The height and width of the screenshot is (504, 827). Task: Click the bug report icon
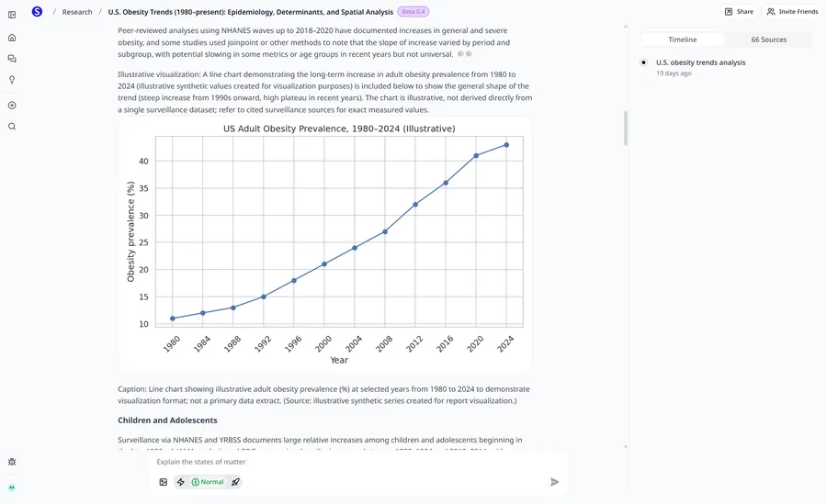(x=12, y=462)
